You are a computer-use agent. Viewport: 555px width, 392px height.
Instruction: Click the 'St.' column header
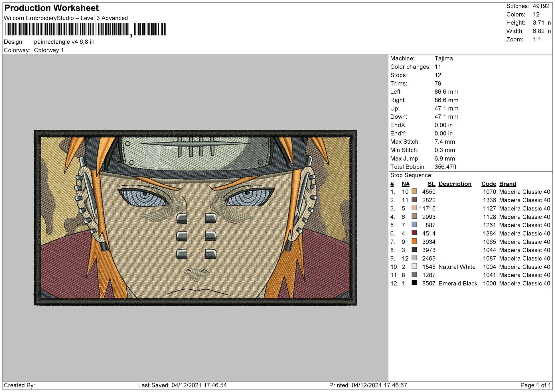coord(432,184)
